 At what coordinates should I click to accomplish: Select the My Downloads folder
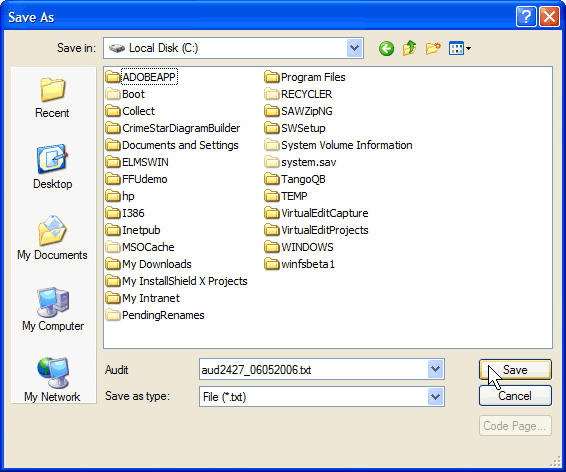pos(148,264)
